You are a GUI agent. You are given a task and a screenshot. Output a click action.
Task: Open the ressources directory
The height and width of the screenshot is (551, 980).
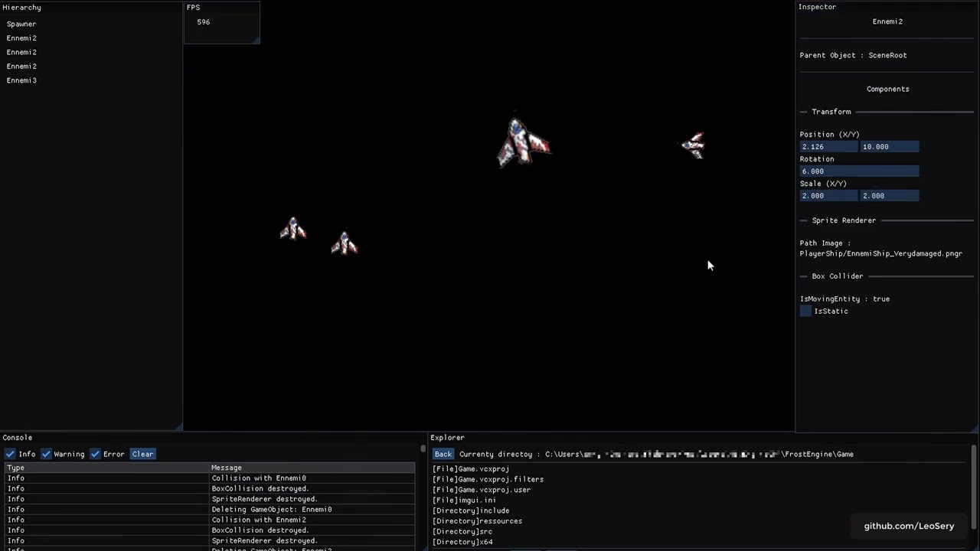pyautogui.click(x=478, y=521)
